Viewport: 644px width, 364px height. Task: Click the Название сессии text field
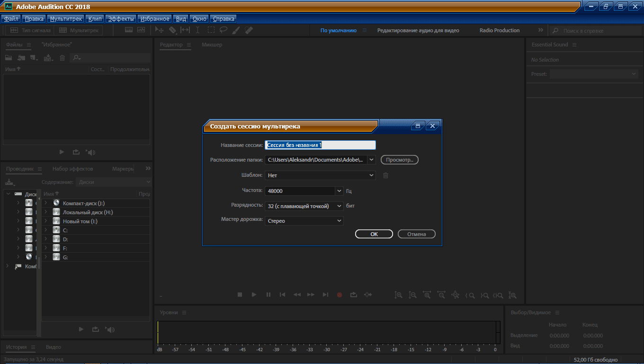coord(320,145)
